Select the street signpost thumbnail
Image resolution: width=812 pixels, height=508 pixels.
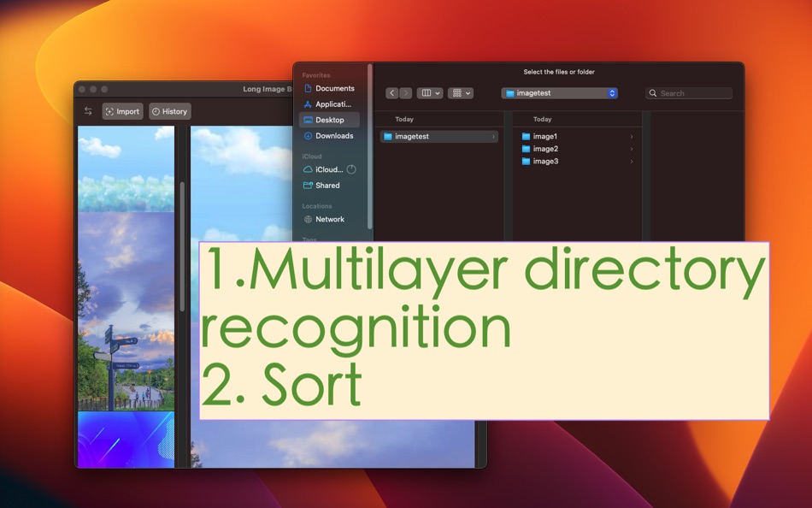click(x=126, y=311)
